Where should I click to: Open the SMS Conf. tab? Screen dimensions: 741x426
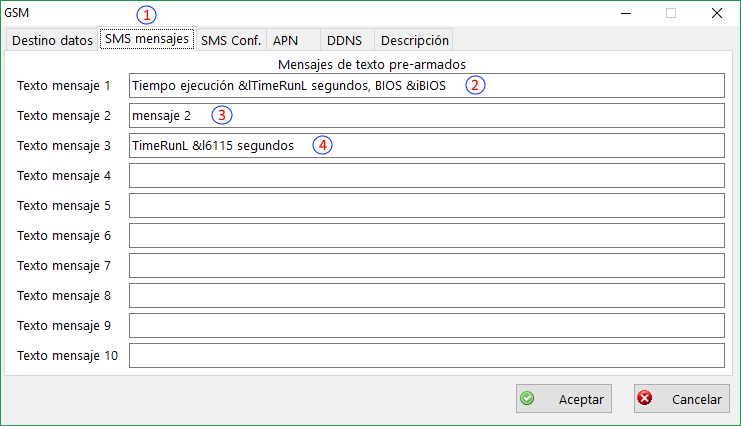click(x=231, y=41)
